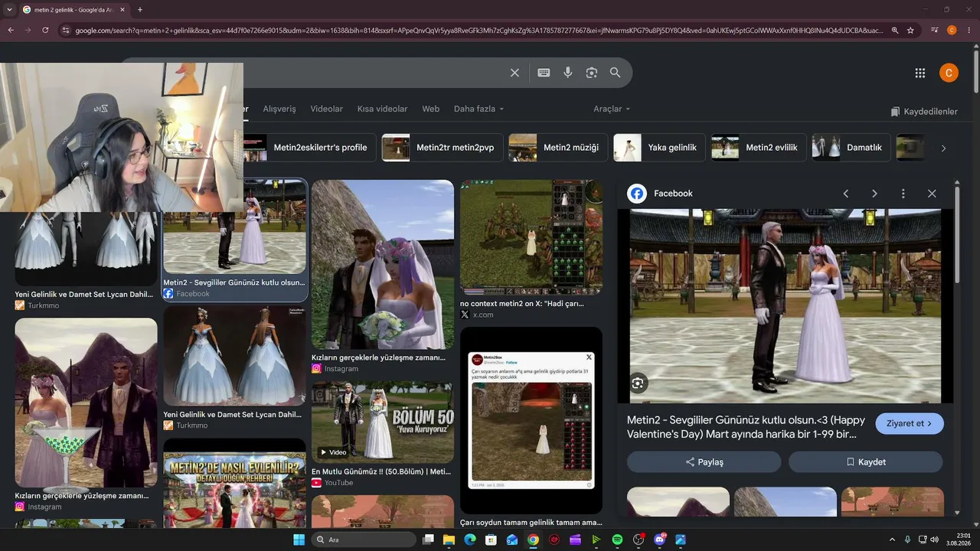Viewport: 980px width, 551px height.
Task: Open the on-screen keyboard input tool
Action: pos(544,73)
